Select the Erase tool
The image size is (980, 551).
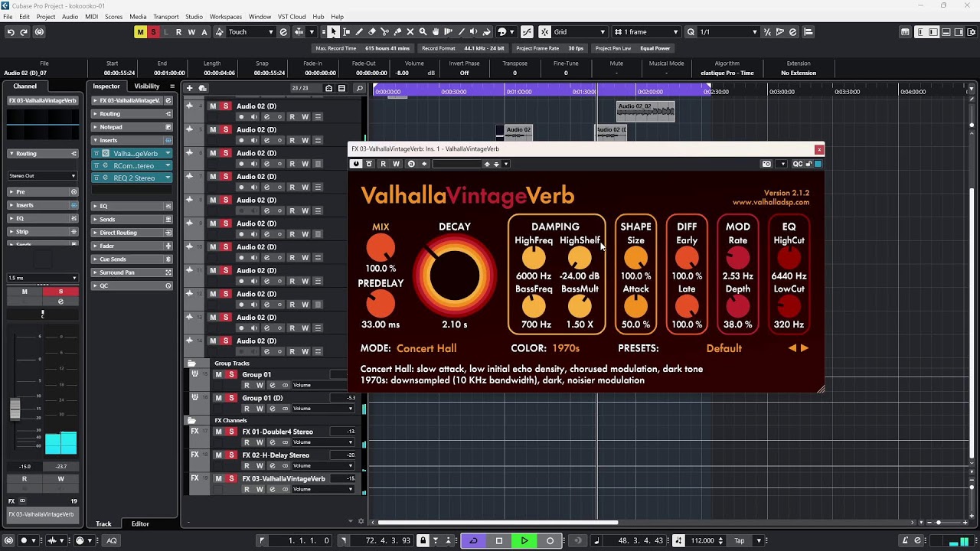pos(372,32)
